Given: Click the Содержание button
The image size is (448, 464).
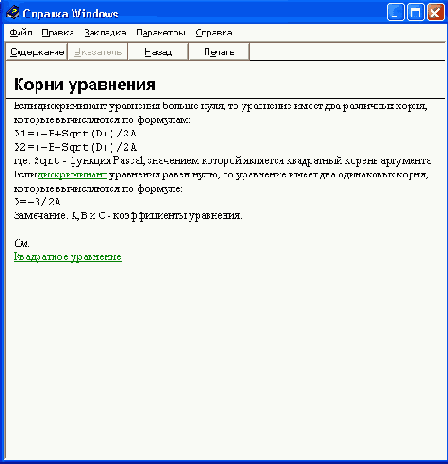Looking at the screenshot, I should pyautogui.click(x=37, y=52).
